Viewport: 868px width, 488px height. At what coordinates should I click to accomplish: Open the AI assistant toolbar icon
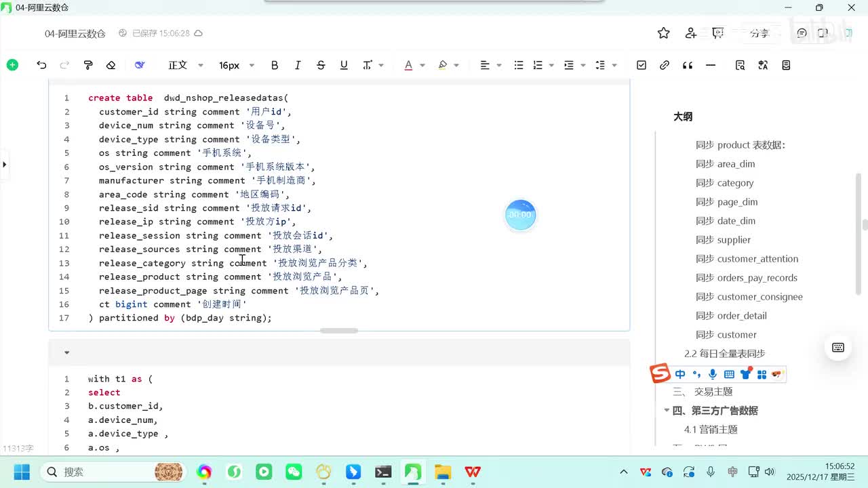click(140, 65)
